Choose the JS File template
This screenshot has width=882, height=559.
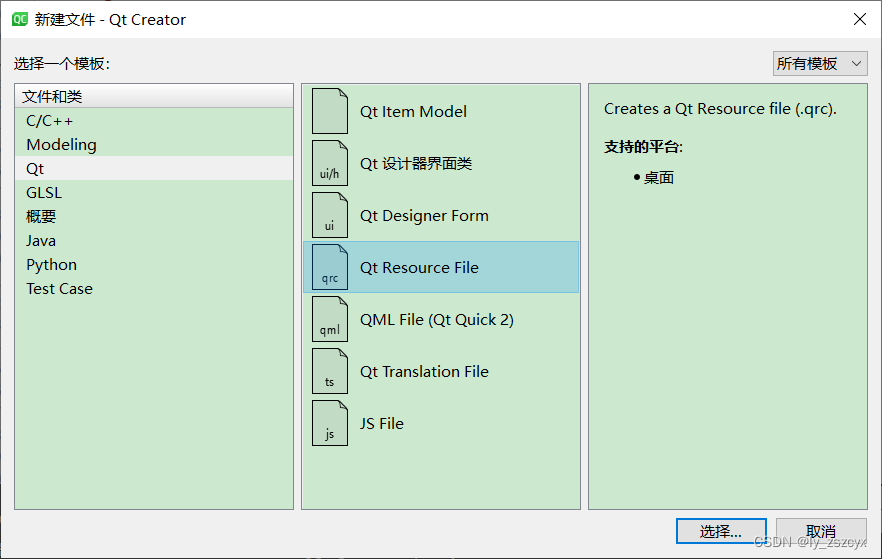point(441,423)
